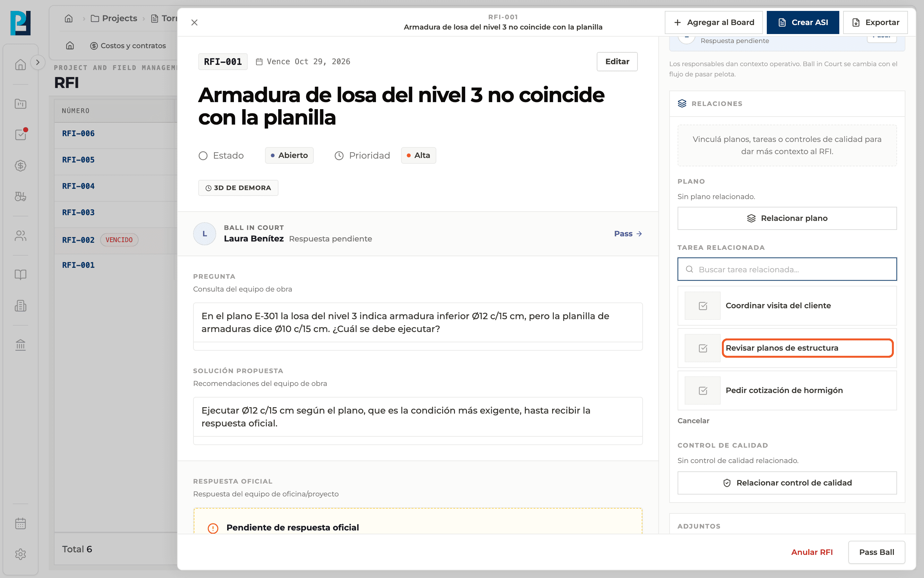Click Anular RFI at the bottom
This screenshot has height=578, width=924.
(812, 552)
